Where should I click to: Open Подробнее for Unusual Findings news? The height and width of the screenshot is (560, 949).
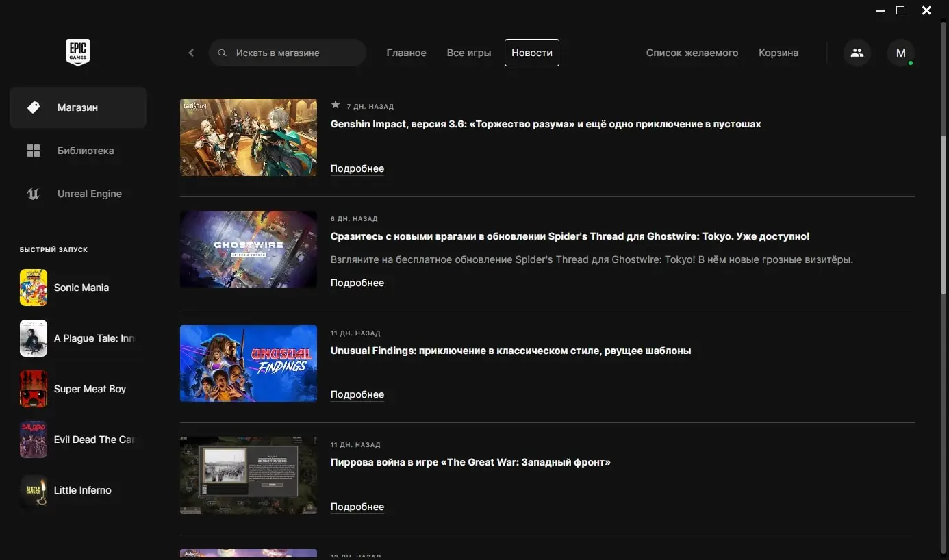coord(357,394)
